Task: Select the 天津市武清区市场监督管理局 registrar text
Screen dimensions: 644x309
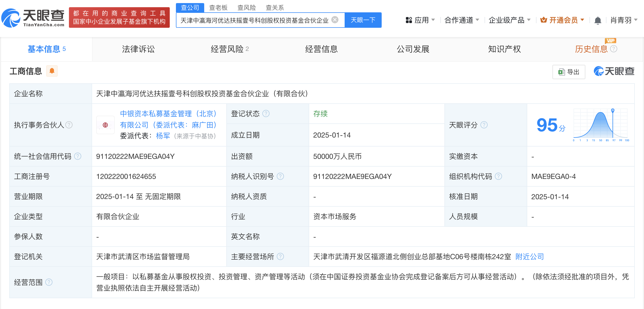Action: click(x=143, y=257)
